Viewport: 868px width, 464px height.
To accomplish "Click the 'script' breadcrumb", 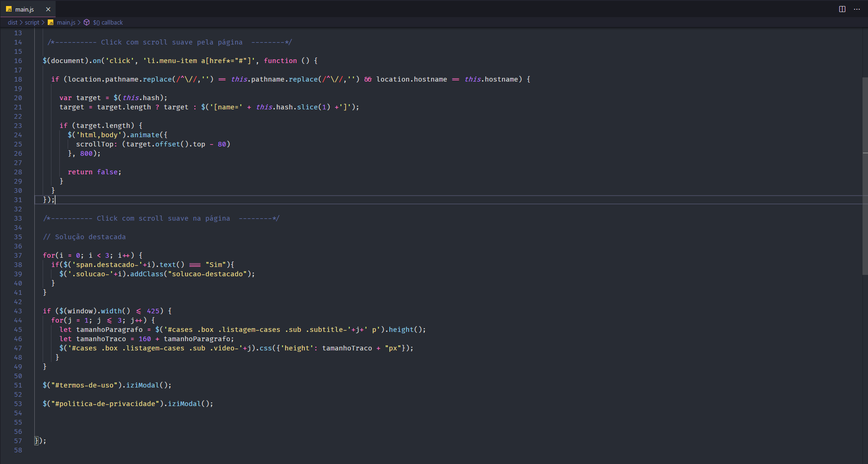I will click(32, 22).
